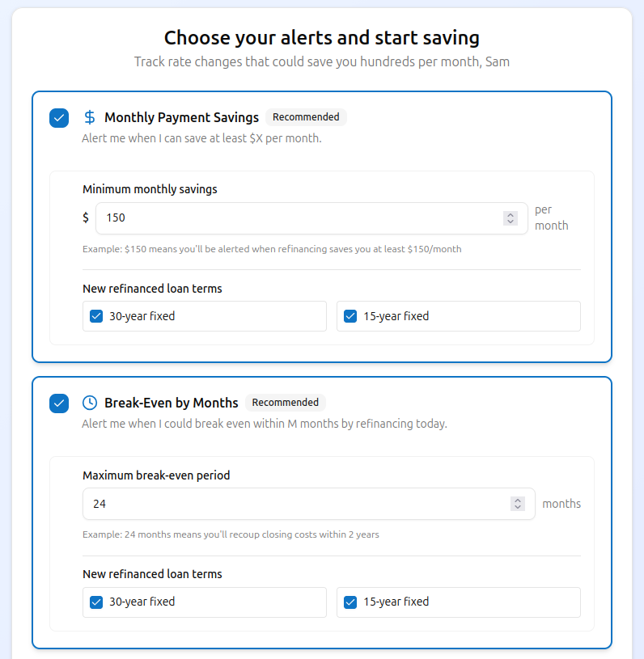Disable the Break-Even by Months alert checkbox
The image size is (644, 659).
tap(58, 403)
